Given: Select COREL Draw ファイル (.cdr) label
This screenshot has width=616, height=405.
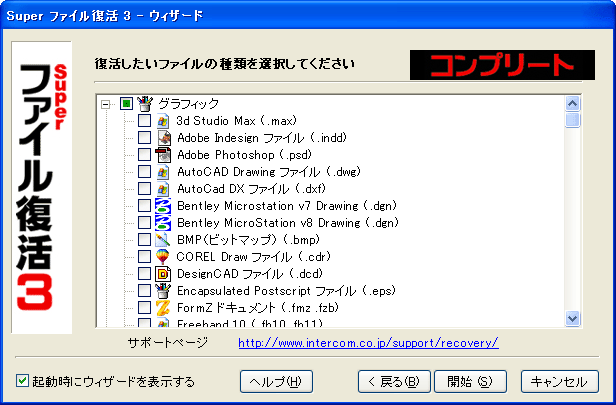Looking at the screenshot, I should (x=254, y=257).
